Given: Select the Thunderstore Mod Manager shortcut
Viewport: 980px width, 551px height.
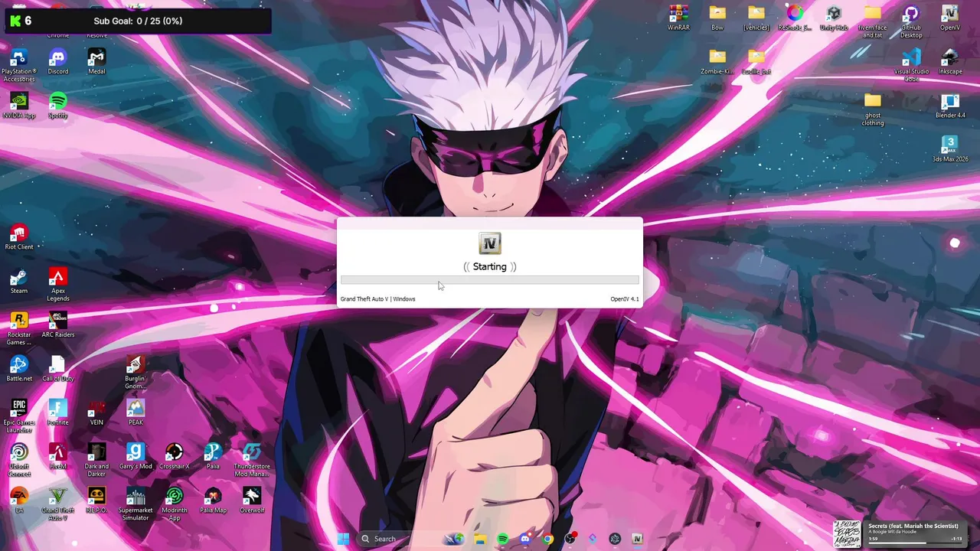Looking at the screenshot, I should [252, 461].
